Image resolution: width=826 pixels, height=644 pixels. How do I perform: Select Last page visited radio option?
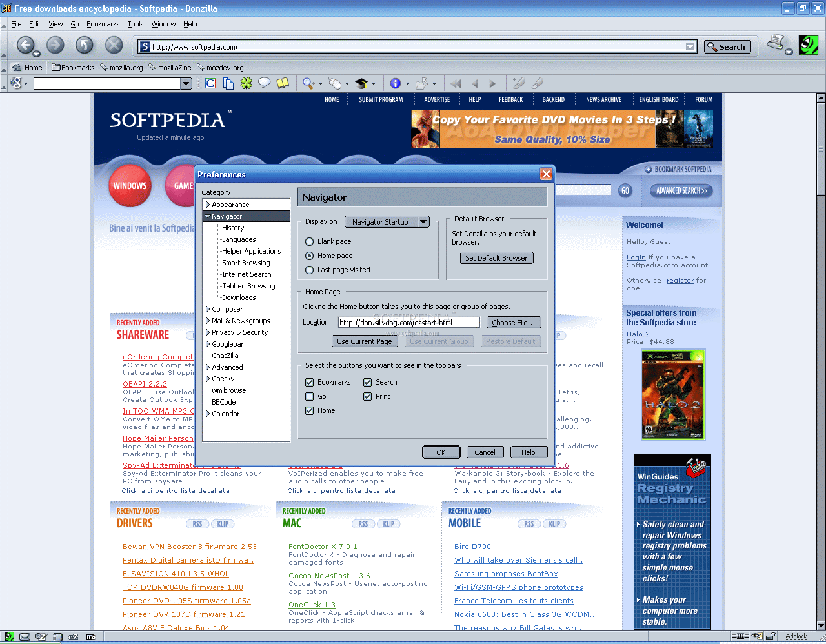(x=337, y=270)
